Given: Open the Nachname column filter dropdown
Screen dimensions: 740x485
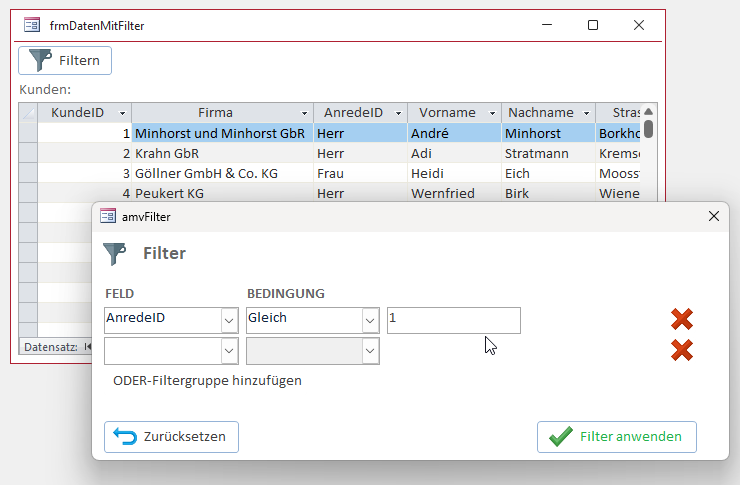Looking at the screenshot, I should [x=586, y=113].
